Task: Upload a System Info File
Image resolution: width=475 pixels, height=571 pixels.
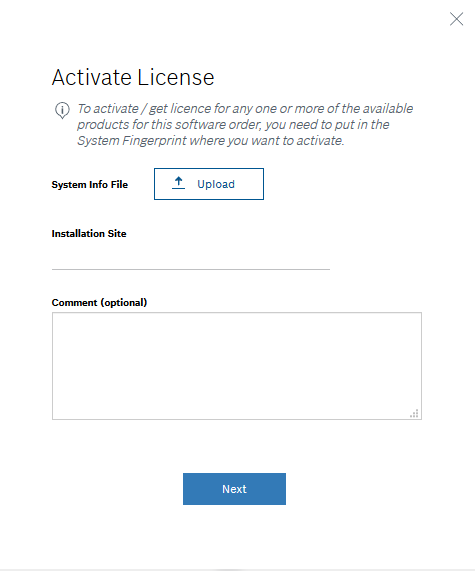Action: [209, 184]
